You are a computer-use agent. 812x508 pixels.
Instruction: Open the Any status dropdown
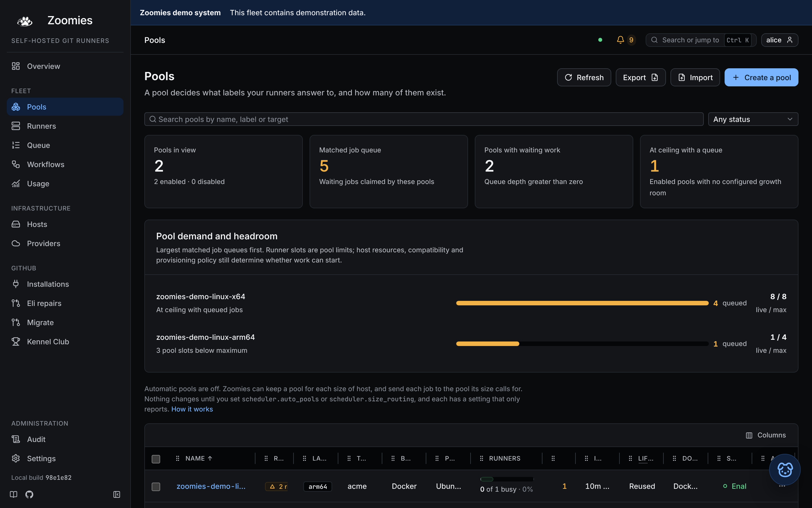click(753, 119)
